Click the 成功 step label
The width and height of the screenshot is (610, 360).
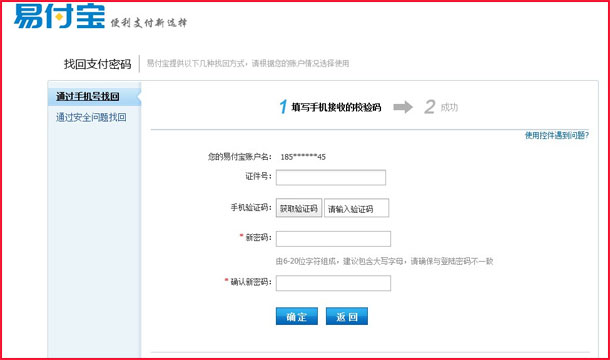click(x=449, y=107)
